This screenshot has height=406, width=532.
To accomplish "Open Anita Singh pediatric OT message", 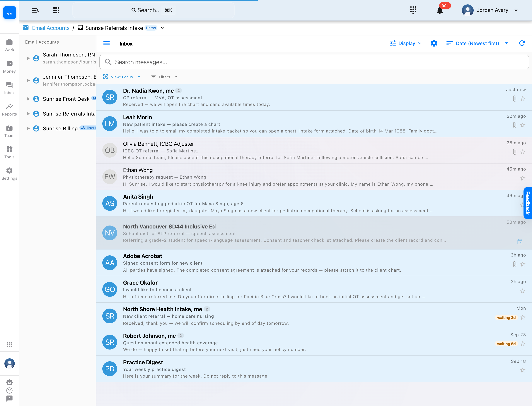I will click(x=314, y=203).
